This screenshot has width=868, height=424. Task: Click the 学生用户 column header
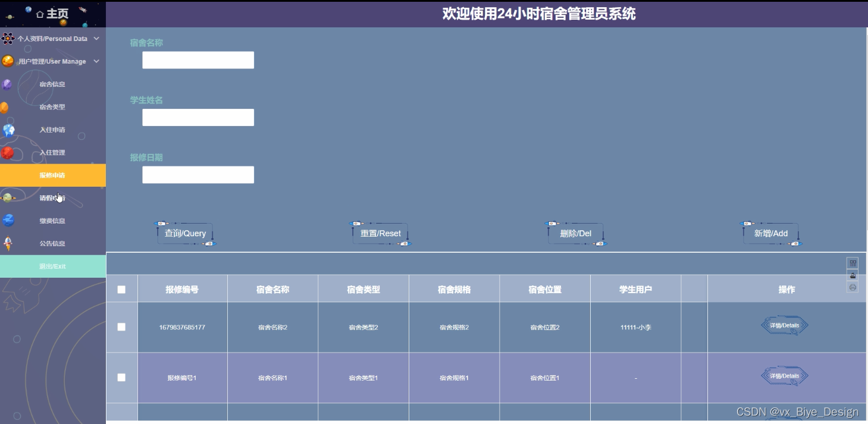[x=635, y=290]
